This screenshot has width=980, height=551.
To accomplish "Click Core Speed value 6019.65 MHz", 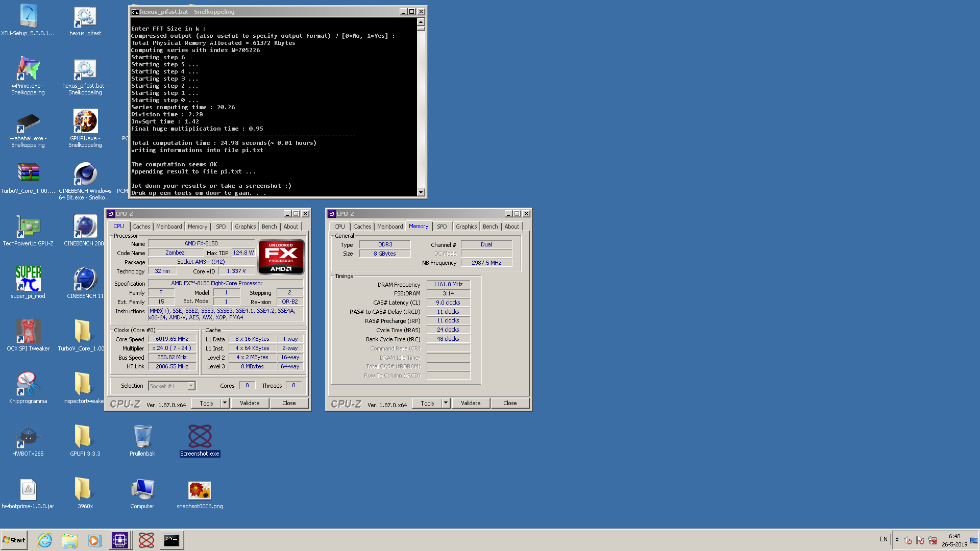I will (x=172, y=339).
